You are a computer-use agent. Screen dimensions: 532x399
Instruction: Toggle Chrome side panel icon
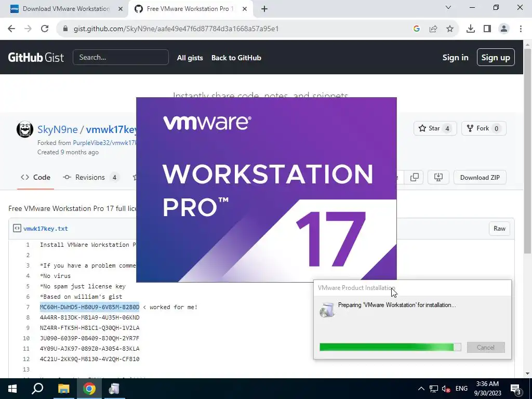(487, 29)
